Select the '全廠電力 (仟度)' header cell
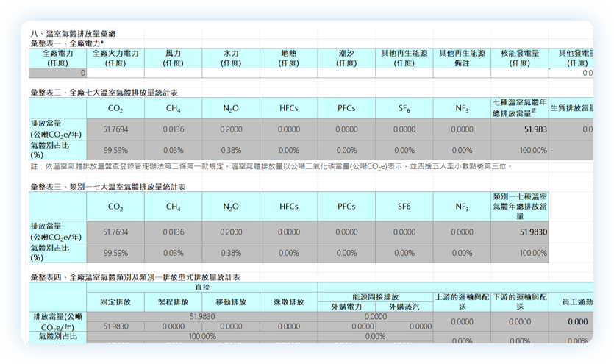614x364 pixels. [57, 58]
